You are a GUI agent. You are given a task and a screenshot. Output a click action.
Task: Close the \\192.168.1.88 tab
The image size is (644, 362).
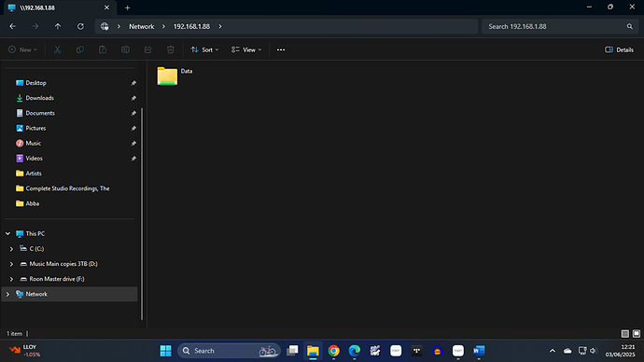[x=106, y=7]
